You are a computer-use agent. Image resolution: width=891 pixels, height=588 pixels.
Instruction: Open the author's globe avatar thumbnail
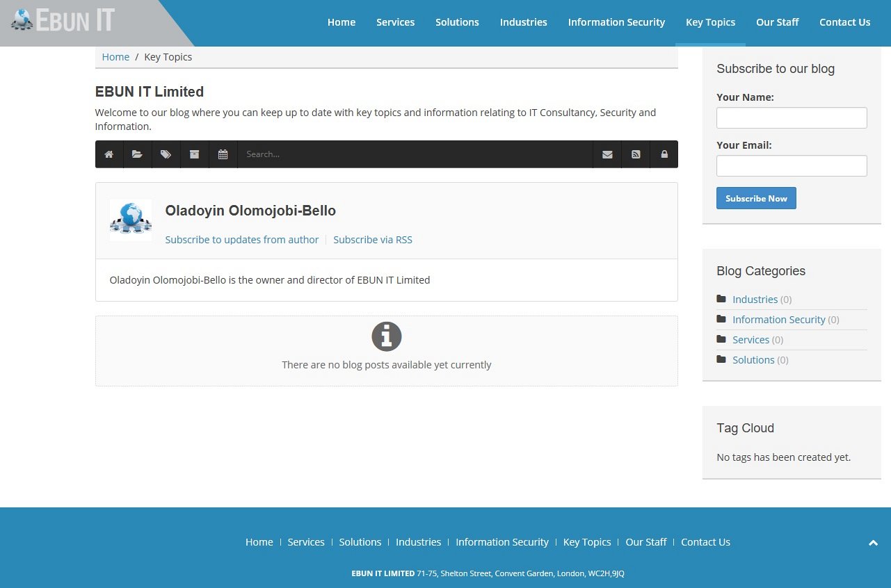(131, 220)
